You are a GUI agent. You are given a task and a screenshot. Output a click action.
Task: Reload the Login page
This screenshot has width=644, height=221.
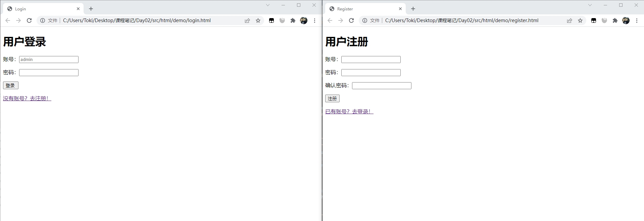pyautogui.click(x=29, y=20)
